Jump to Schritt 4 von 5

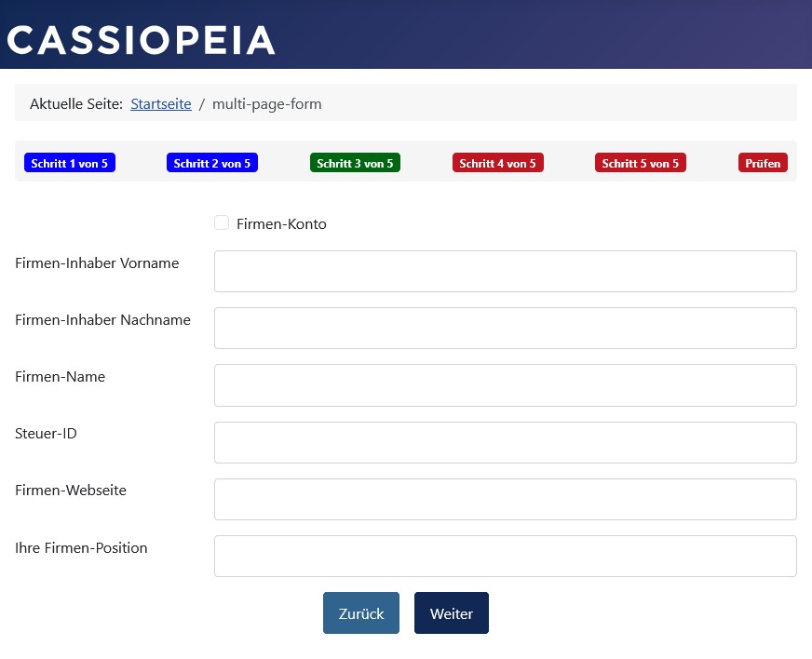[x=498, y=163]
